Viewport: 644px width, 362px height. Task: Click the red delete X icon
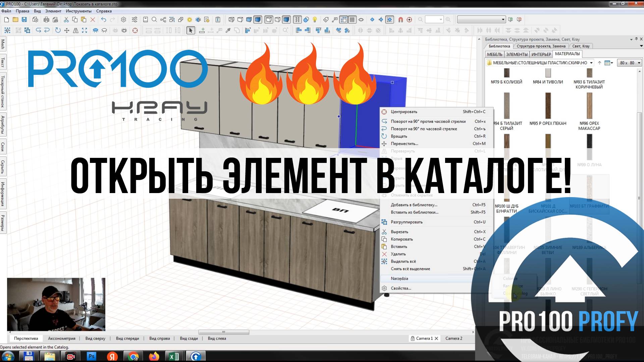pyautogui.click(x=93, y=20)
